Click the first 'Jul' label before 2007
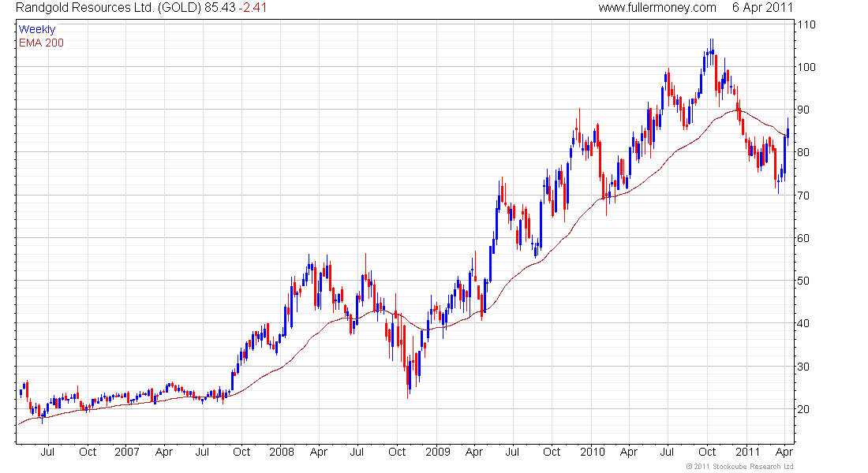 click(x=47, y=452)
